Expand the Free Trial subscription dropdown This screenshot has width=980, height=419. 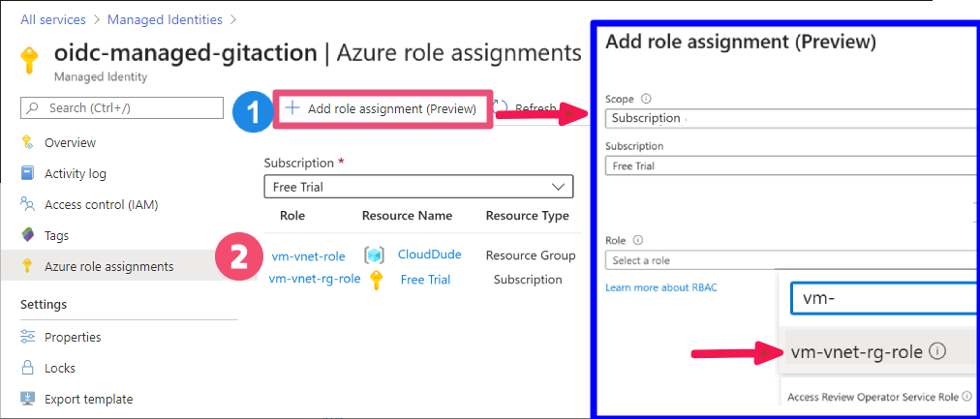coord(418,187)
